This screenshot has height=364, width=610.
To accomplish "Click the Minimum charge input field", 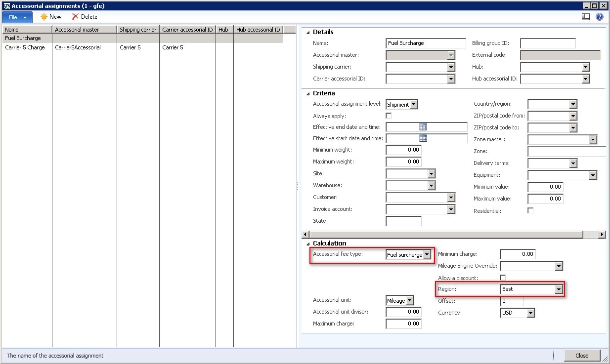I will click(518, 254).
